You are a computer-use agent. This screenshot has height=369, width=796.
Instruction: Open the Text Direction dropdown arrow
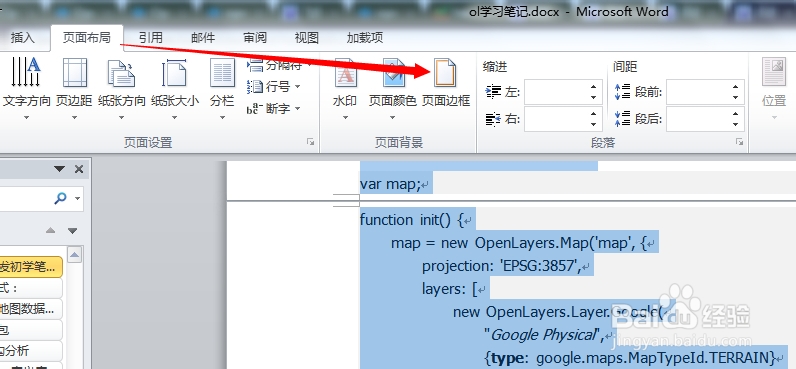point(26,118)
